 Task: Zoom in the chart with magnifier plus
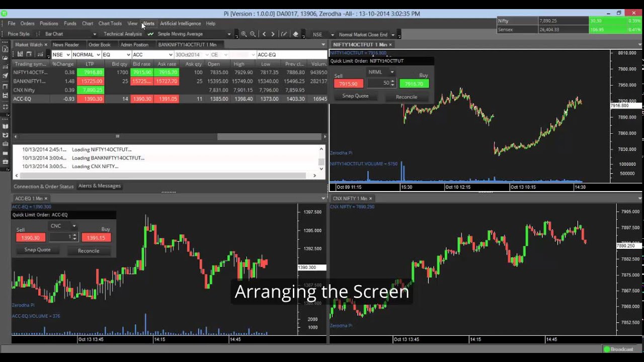coord(244,34)
